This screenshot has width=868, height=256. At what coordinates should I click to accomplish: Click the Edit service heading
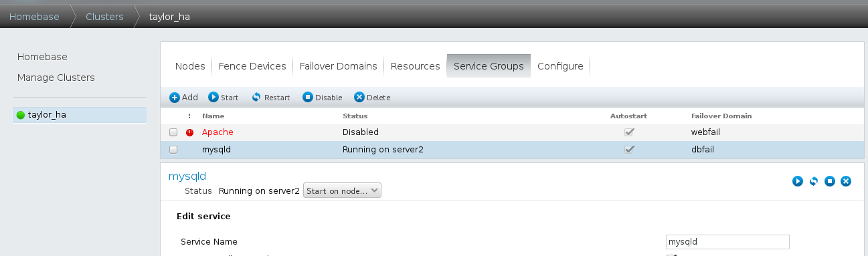pos(203,217)
